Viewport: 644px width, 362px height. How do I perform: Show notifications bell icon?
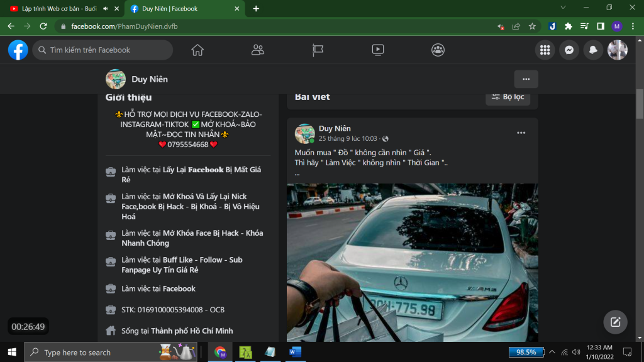tap(593, 50)
